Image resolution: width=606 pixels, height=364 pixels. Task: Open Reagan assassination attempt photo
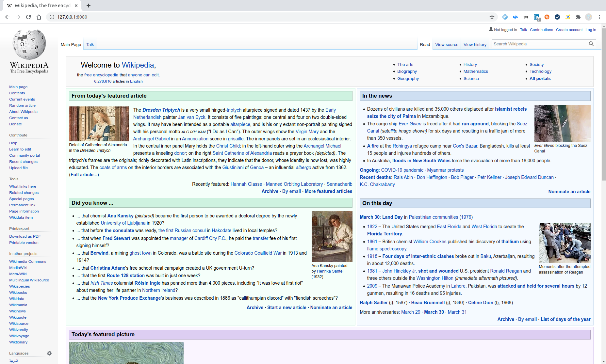565,243
